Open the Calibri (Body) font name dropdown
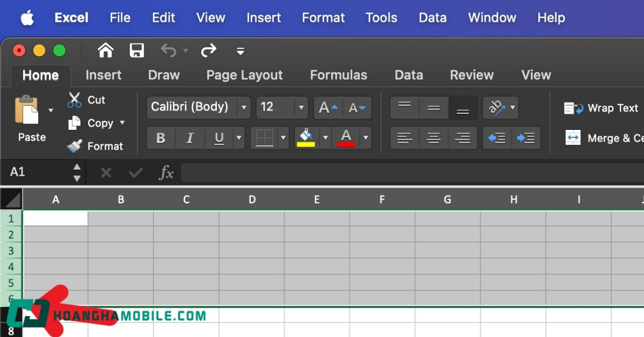Image resolution: width=644 pixels, height=337 pixels. click(244, 107)
